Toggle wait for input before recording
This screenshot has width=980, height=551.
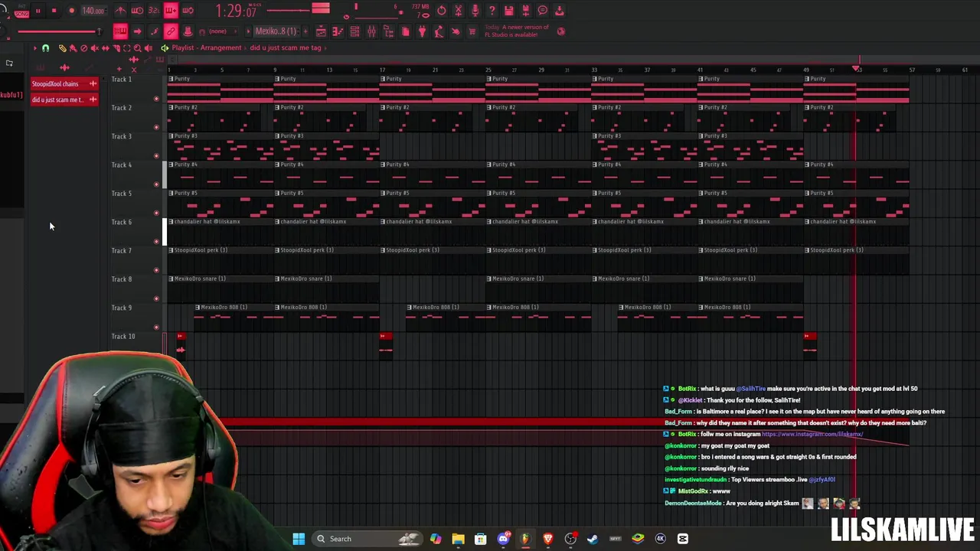137,11
